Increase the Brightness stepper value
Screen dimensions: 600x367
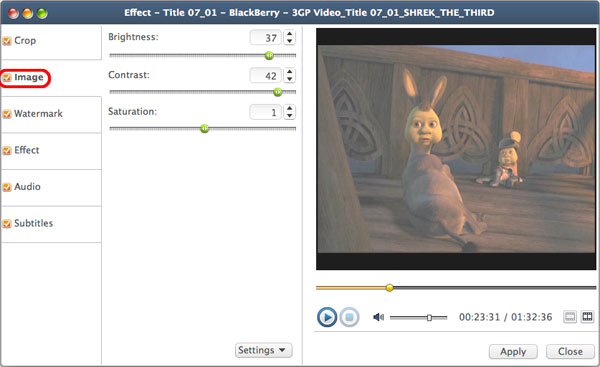coord(290,34)
